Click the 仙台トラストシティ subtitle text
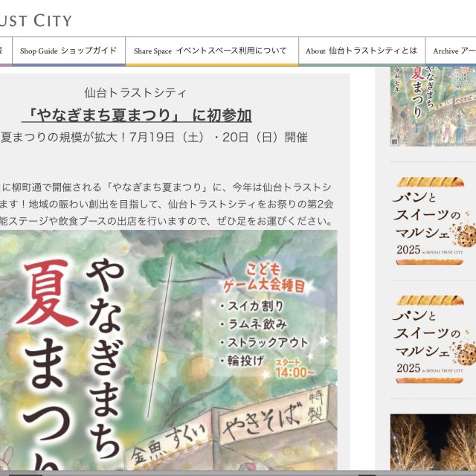 [135, 92]
